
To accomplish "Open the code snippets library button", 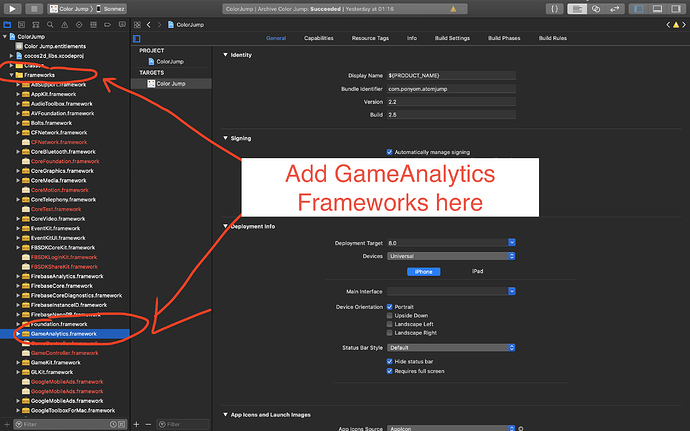I will (554, 9).
